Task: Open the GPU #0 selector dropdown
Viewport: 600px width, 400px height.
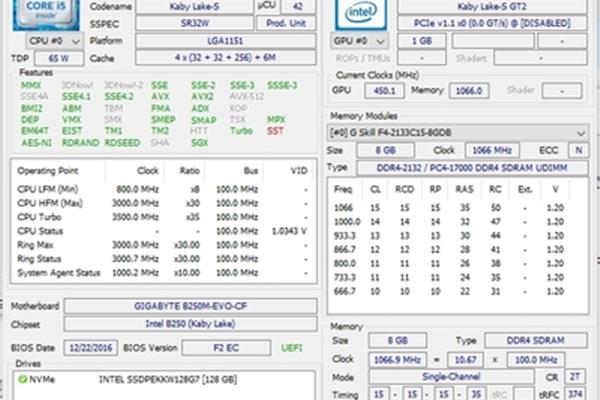Action: (x=359, y=41)
